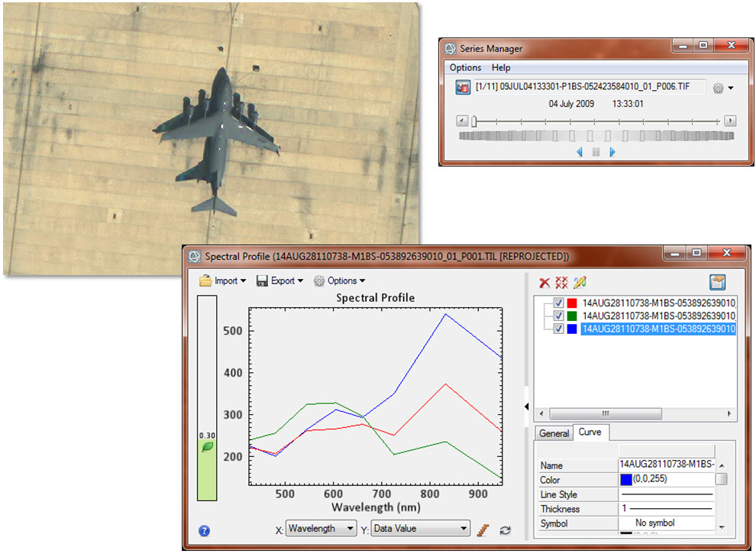Click the stacked plot icon beside Y dropdown
Image resolution: width=756 pixels, height=554 pixels.
tap(483, 529)
